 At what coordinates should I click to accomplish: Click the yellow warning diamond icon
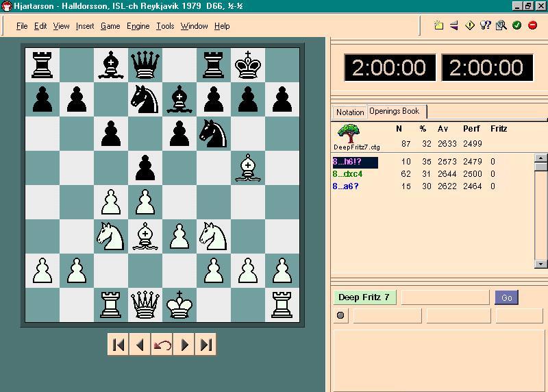pyautogui.click(x=470, y=25)
